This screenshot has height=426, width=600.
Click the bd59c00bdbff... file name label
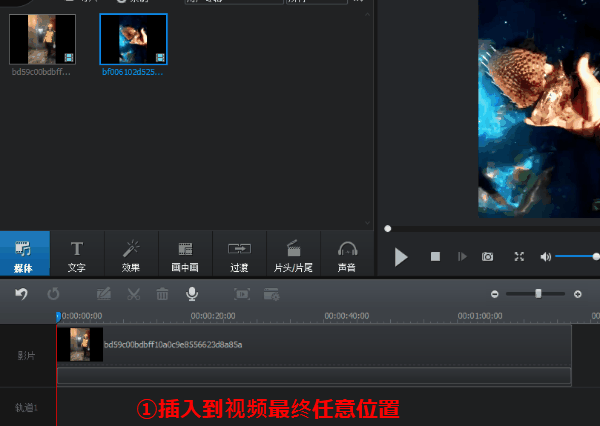click(41, 72)
